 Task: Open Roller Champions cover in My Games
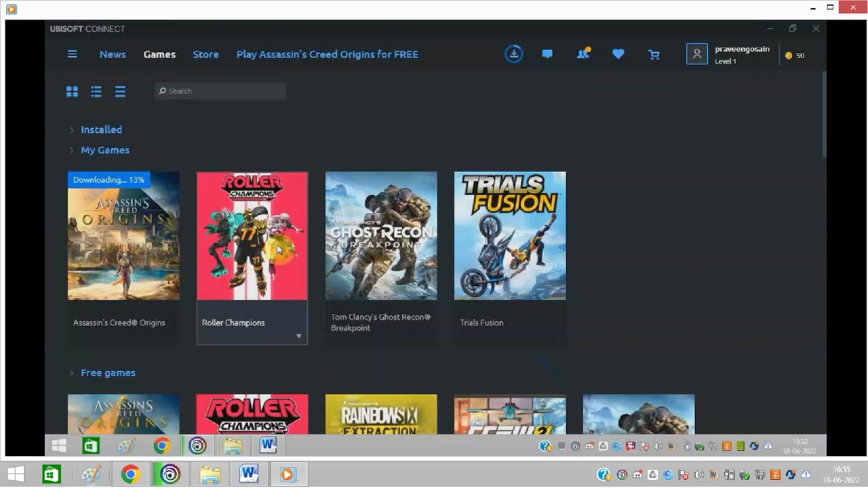[252, 236]
